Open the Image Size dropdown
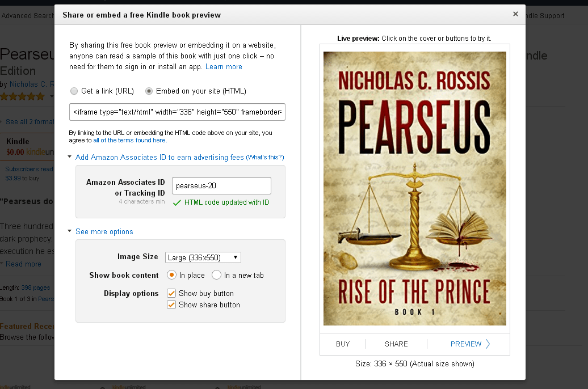The height and width of the screenshot is (389, 588). [203, 257]
